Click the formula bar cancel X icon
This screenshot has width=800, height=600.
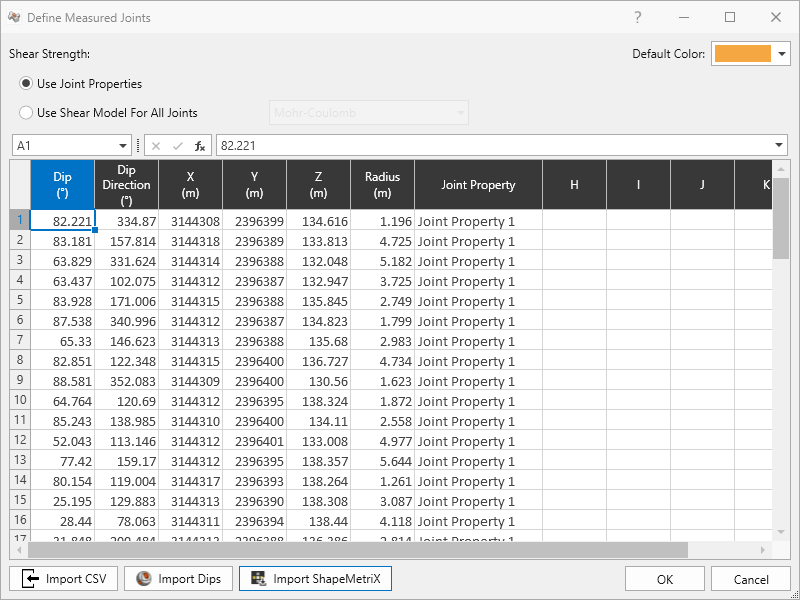[156, 146]
